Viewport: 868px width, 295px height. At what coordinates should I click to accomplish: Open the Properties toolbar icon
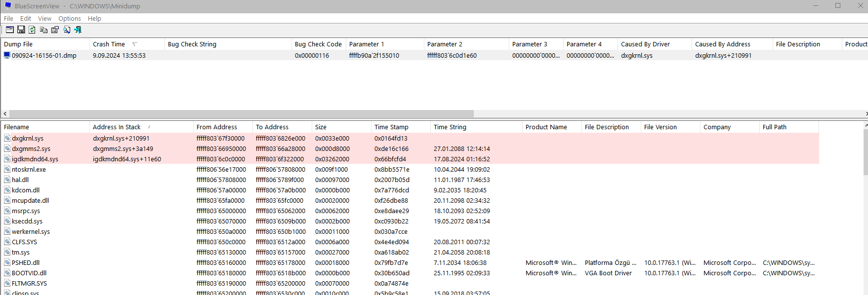55,30
